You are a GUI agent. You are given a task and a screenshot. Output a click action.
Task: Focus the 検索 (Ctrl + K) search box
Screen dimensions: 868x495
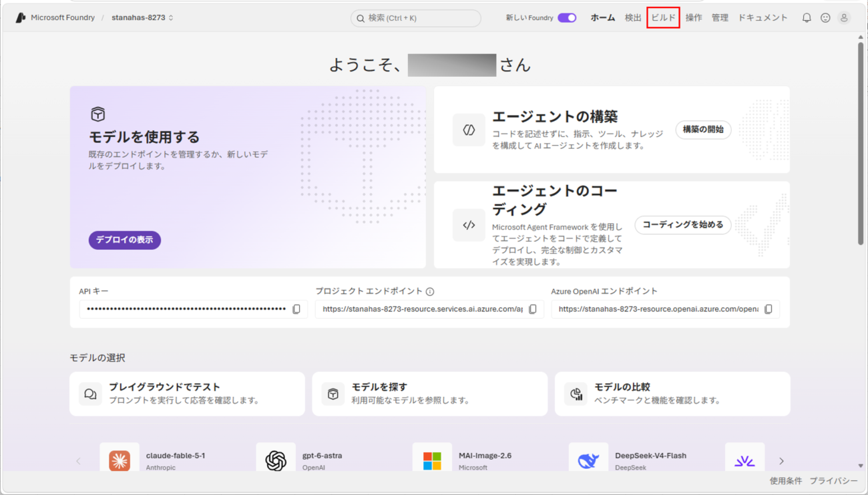click(x=415, y=18)
